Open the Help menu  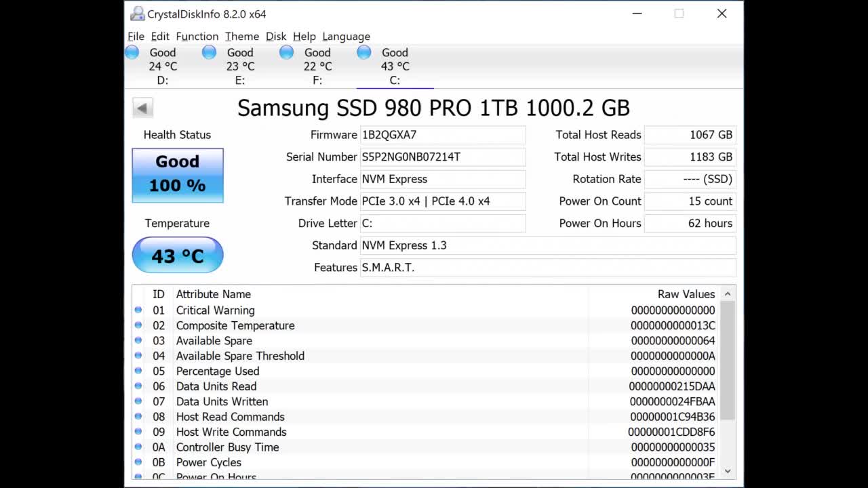pyautogui.click(x=304, y=37)
